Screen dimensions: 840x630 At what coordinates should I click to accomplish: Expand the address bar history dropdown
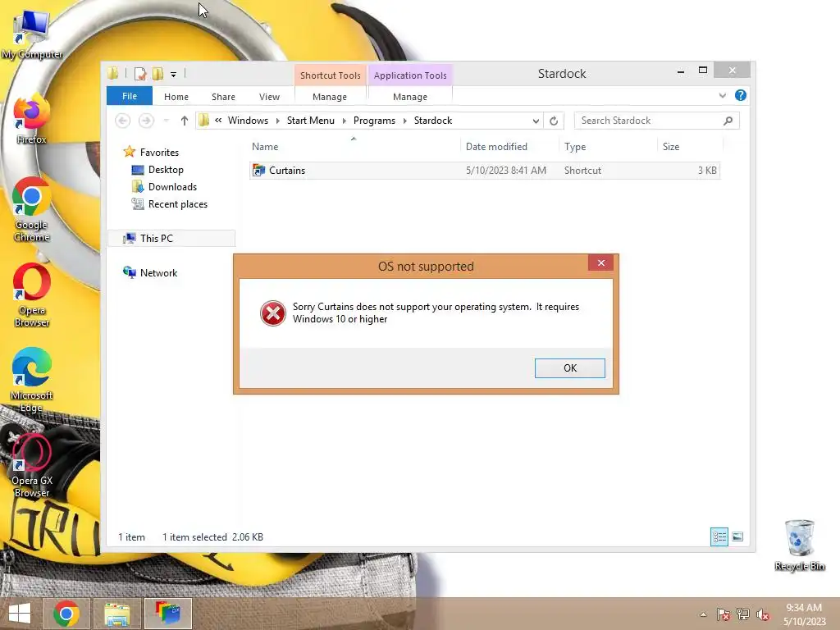(535, 121)
